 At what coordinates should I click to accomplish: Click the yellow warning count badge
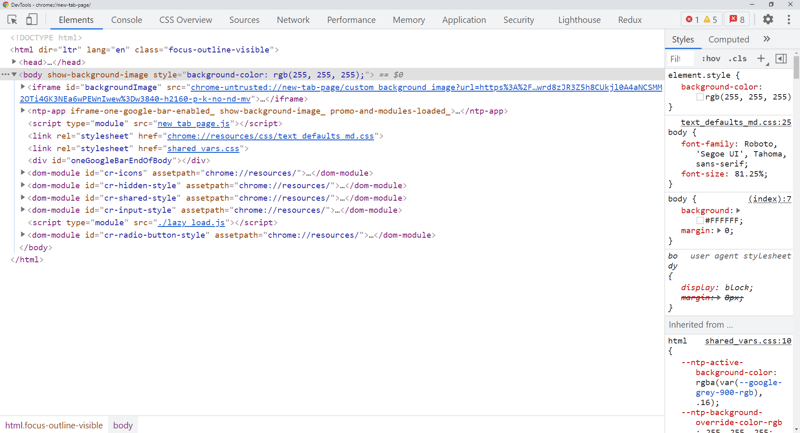(x=710, y=19)
